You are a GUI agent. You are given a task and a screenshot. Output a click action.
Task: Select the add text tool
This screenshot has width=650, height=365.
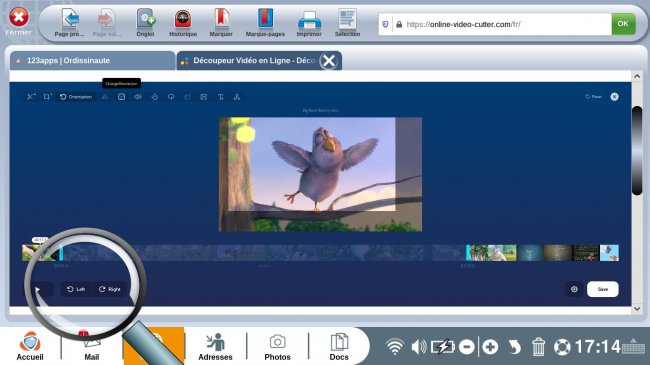(221, 97)
